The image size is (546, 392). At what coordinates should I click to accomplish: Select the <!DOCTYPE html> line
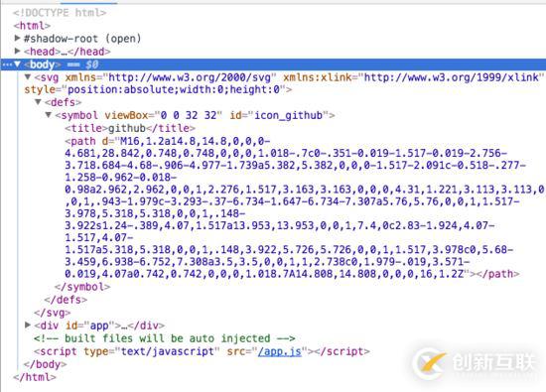[x=60, y=13]
